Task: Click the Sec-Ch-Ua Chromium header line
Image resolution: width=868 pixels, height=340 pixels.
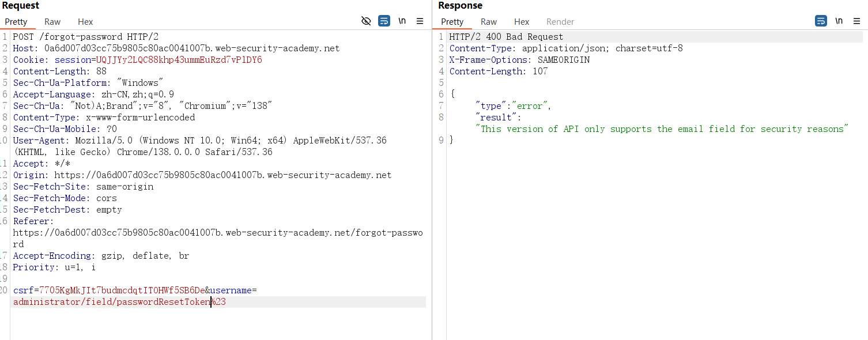Action: (142, 106)
